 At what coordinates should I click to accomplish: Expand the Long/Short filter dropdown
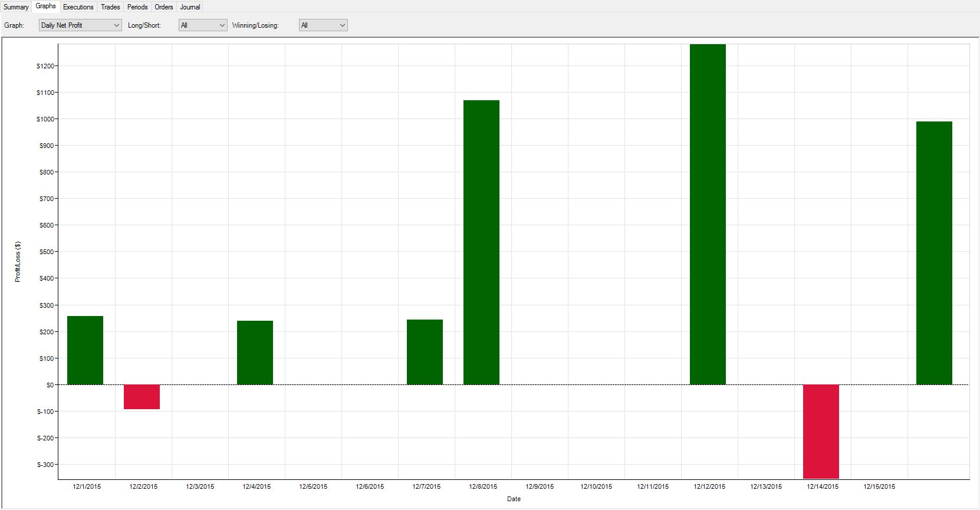click(x=203, y=25)
